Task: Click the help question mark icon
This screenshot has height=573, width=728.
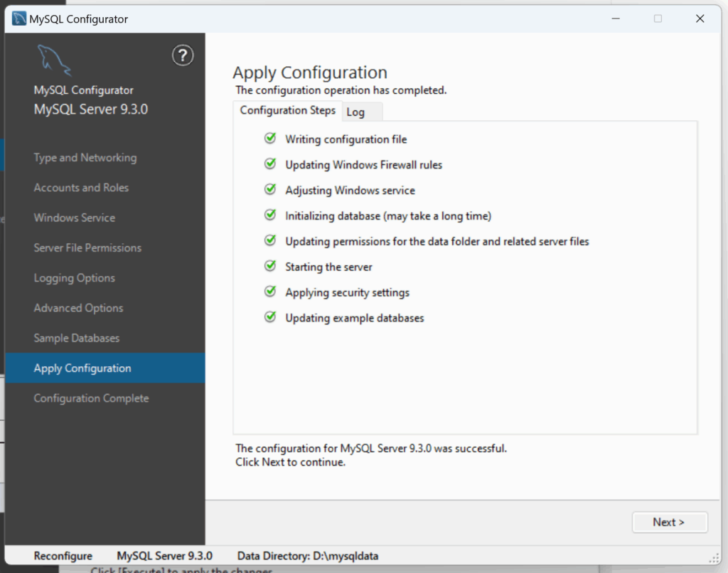Action: click(x=183, y=55)
